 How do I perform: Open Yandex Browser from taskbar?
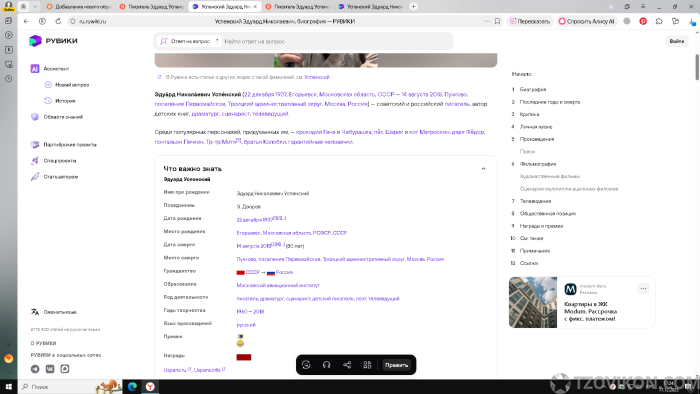point(150,386)
